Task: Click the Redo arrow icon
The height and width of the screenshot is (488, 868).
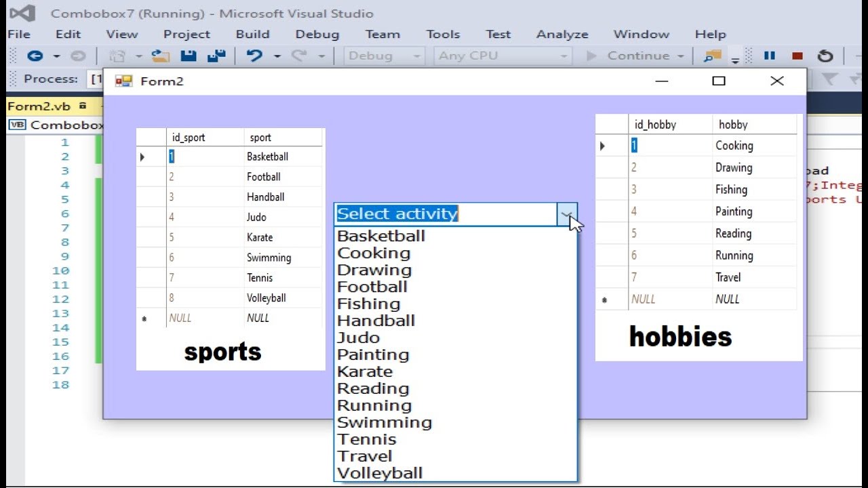Action: [x=298, y=56]
